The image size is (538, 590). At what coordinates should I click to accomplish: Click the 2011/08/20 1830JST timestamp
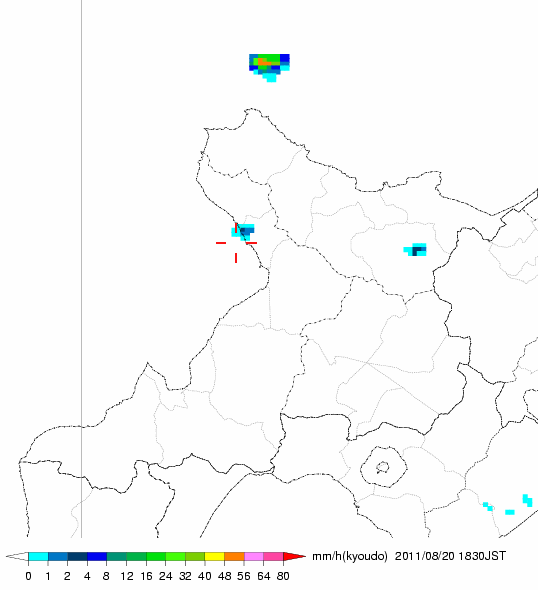click(x=450, y=556)
